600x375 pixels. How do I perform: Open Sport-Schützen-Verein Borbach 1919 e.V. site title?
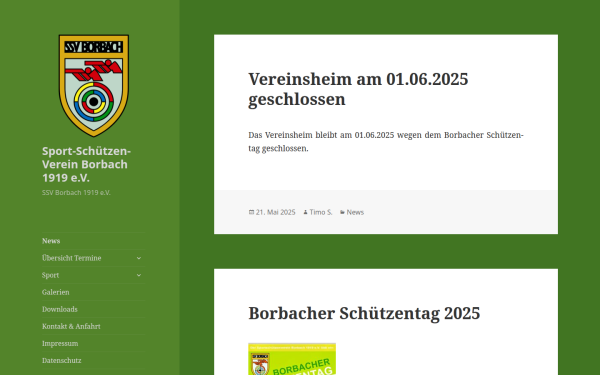tap(86, 164)
